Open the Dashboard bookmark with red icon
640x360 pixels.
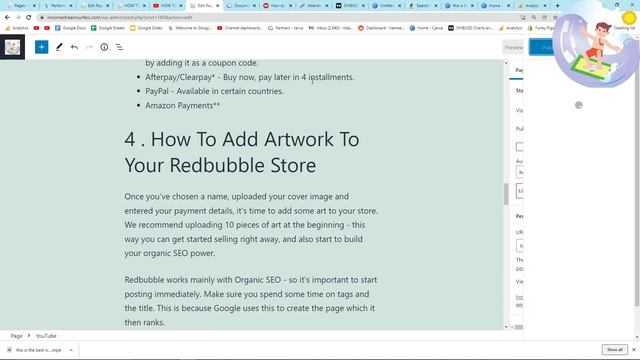tap(381, 28)
